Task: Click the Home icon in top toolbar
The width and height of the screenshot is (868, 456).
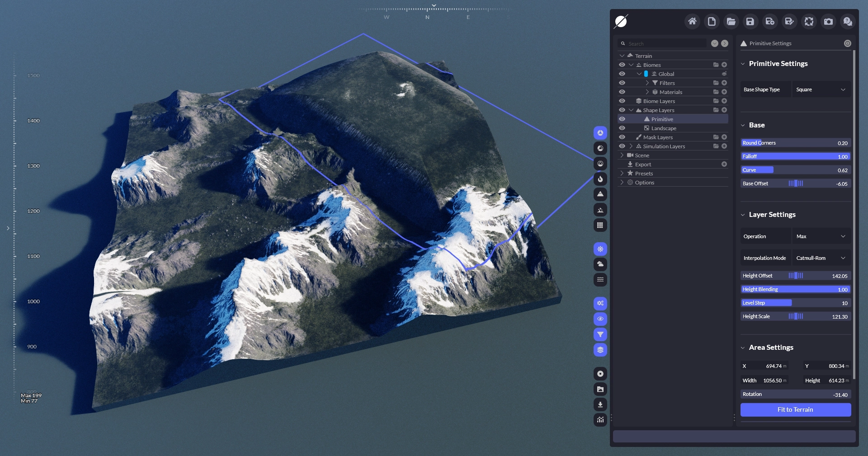Action: point(692,21)
